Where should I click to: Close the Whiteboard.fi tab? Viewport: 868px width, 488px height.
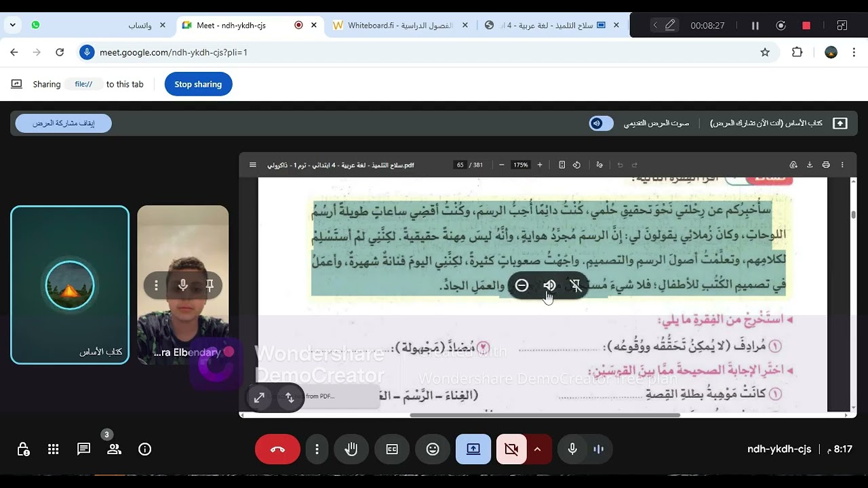point(465,25)
